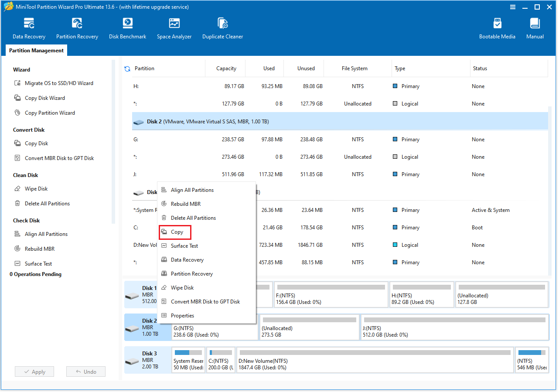Click Delete All Partitions in the sidebar
The height and width of the screenshot is (392, 559).
(42, 204)
